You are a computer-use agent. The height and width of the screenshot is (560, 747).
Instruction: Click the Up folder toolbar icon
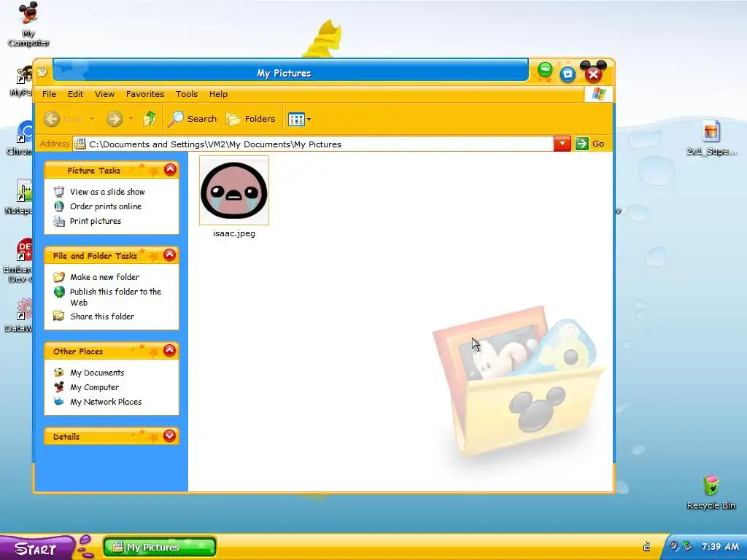(150, 119)
